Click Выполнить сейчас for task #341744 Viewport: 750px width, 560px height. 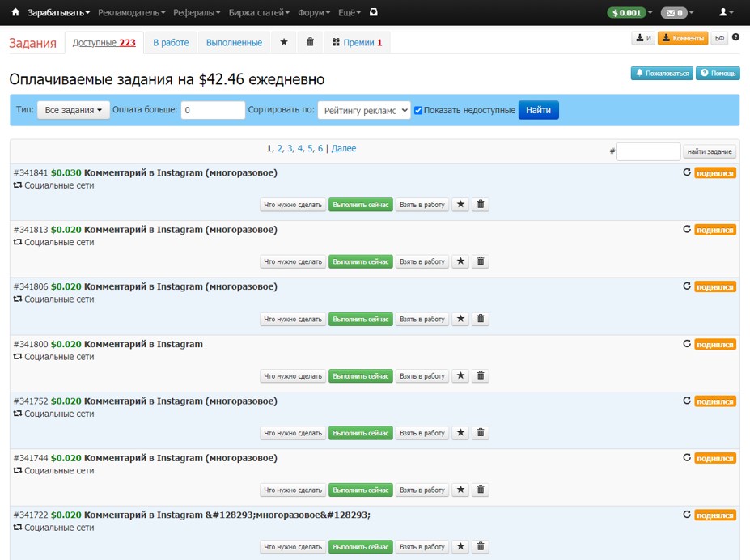click(x=361, y=490)
